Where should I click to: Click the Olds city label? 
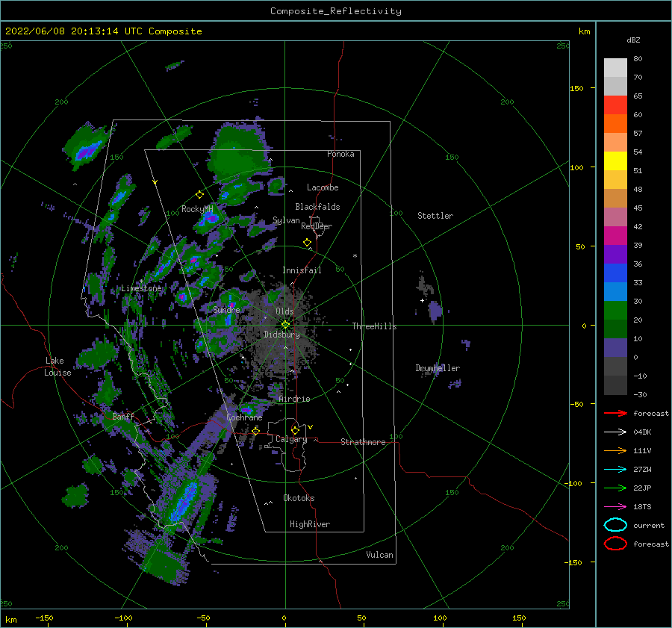284,311
